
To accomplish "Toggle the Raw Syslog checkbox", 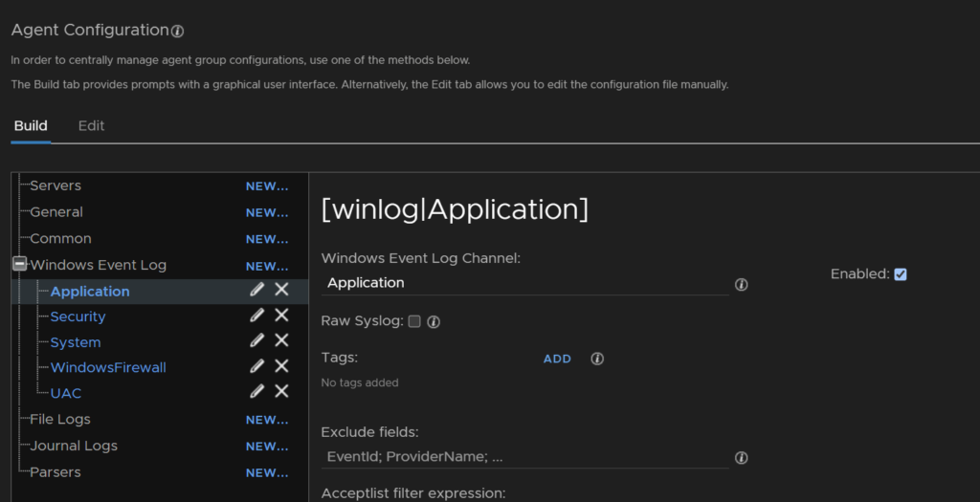I will (x=414, y=321).
